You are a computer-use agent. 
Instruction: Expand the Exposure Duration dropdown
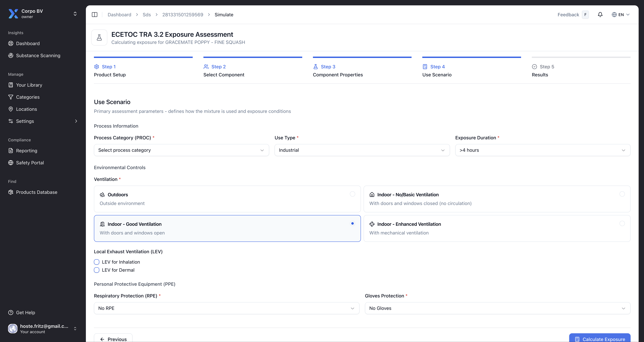coord(542,150)
